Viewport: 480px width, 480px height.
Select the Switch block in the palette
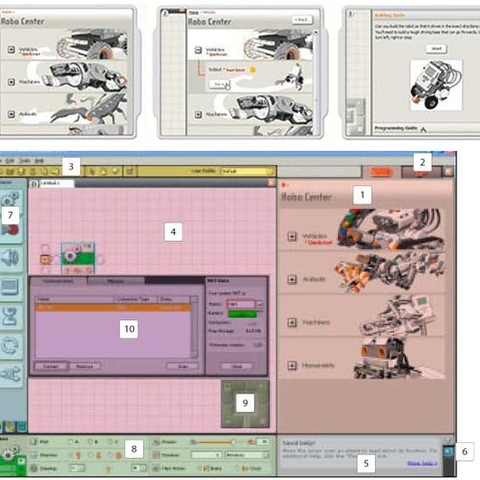pos(11,374)
